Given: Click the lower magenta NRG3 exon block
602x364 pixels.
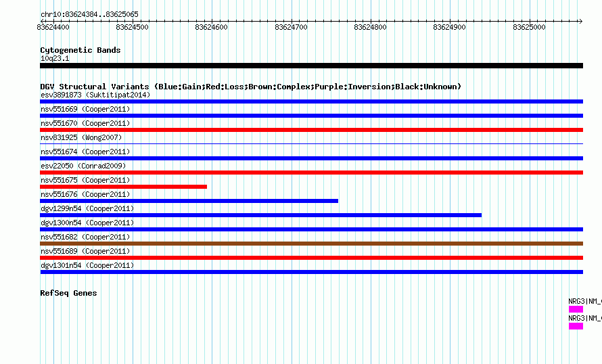Looking at the screenshot, I should click(x=576, y=326).
